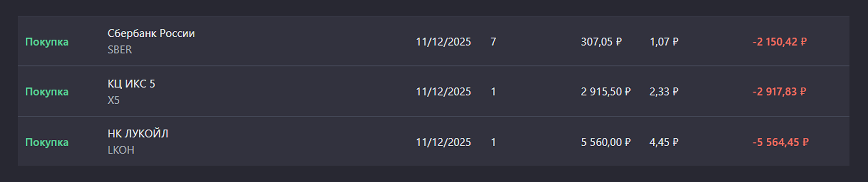Click the Сбербанк России stock name
Image resolution: width=868 pixels, height=182 pixels.
[x=151, y=34]
